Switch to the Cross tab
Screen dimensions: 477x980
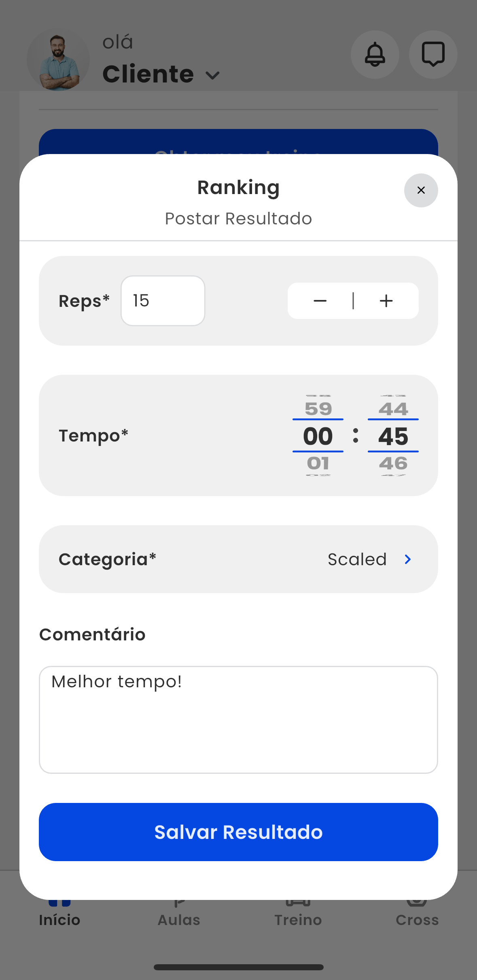coord(417,919)
